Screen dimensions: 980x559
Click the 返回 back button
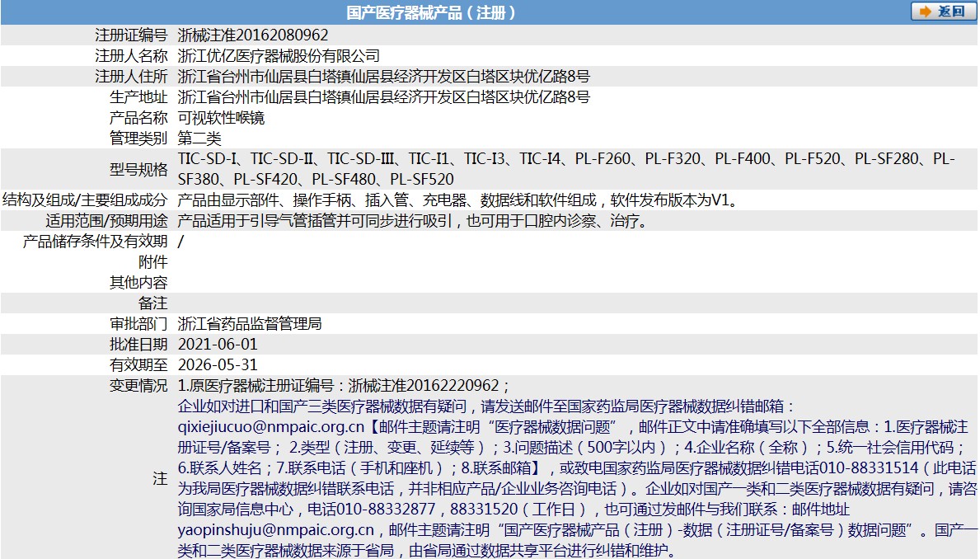pos(943,12)
